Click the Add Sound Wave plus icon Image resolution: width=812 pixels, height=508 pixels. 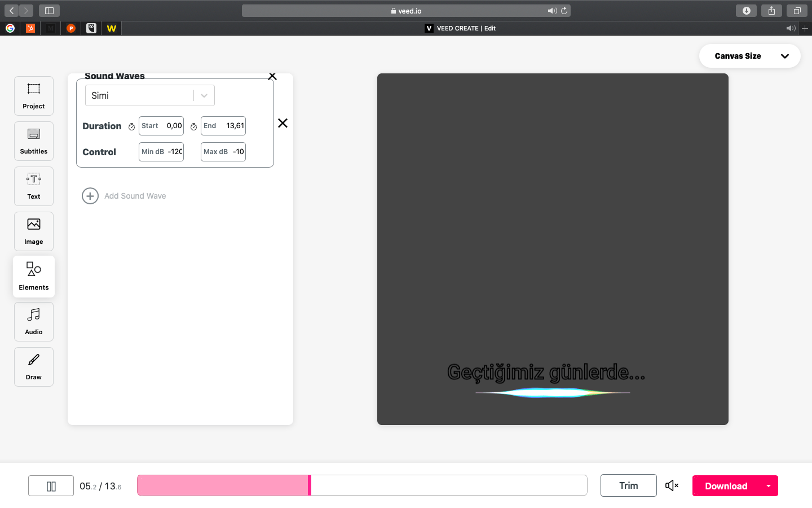90,196
